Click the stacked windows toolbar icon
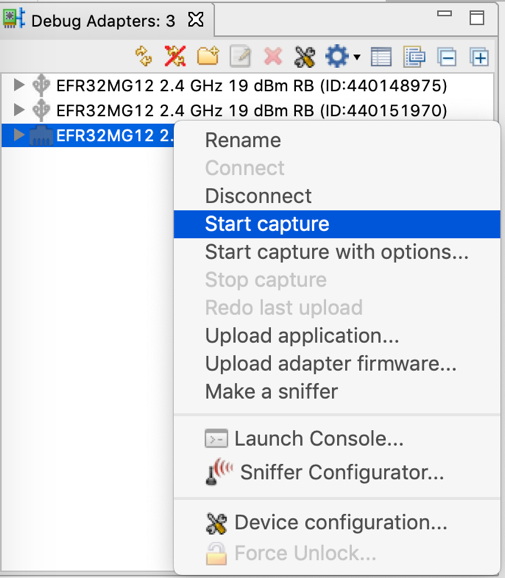This screenshot has width=505, height=578. tap(414, 57)
